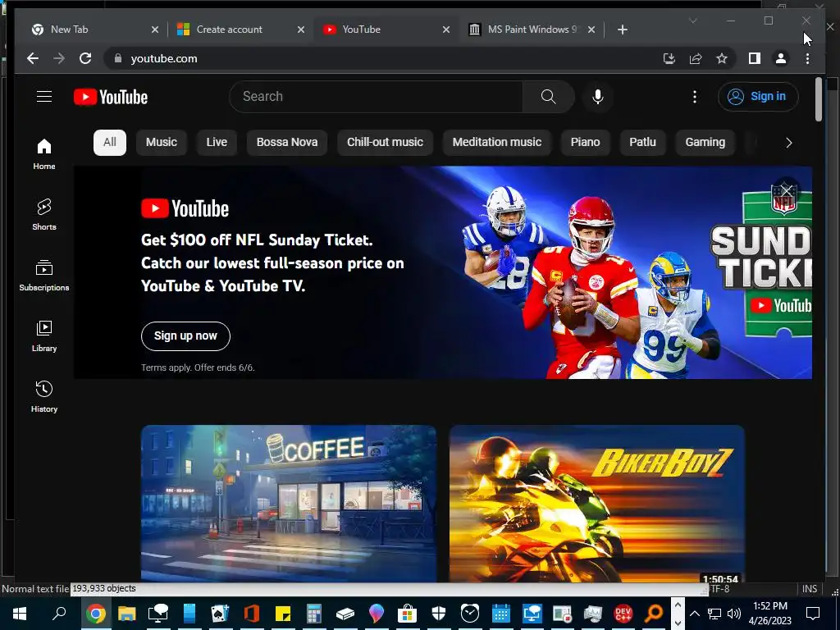Toggle the Chrome side panel

(x=755, y=58)
